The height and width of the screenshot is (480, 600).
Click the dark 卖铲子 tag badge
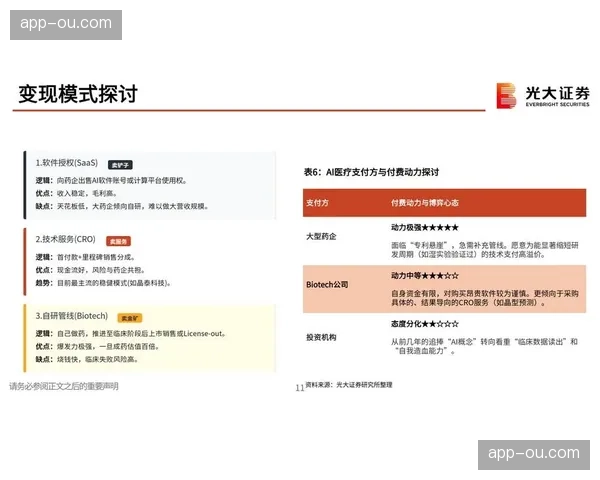click(120, 165)
